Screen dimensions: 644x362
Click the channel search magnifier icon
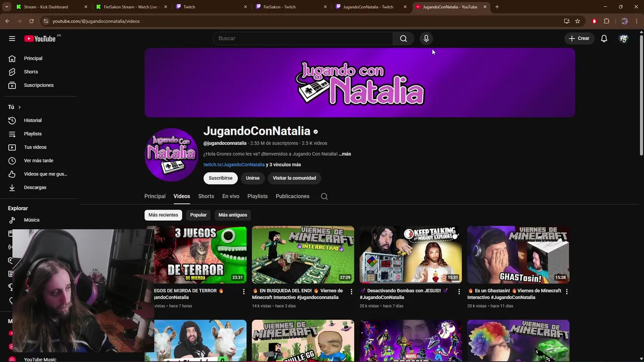click(324, 197)
